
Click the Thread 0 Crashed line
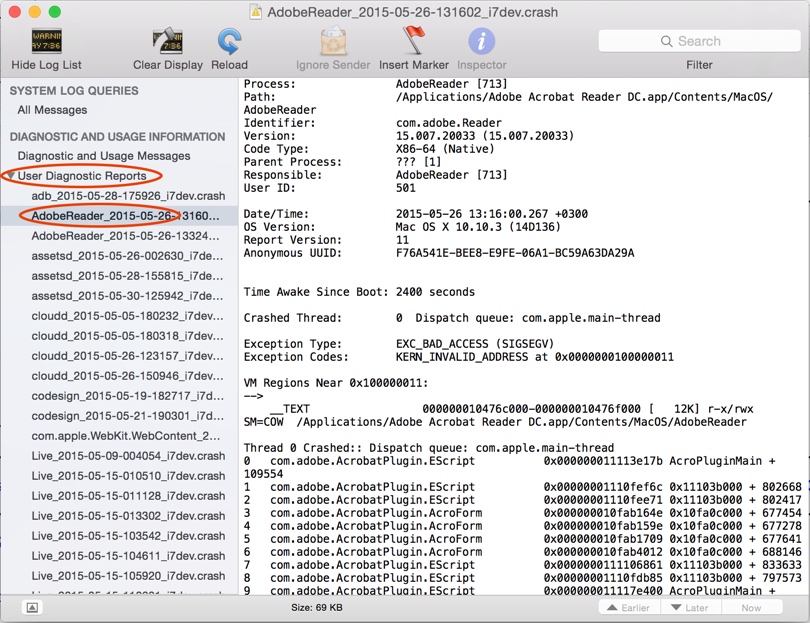(x=429, y=448)
